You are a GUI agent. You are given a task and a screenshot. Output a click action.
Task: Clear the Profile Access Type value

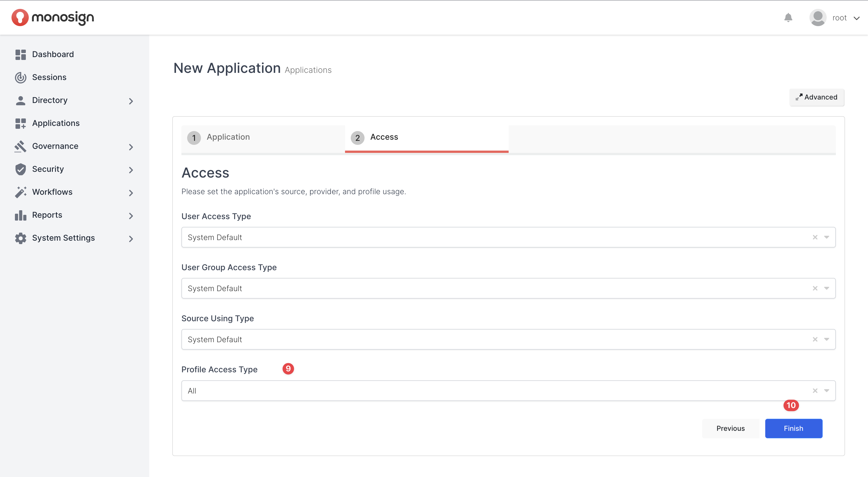815,390
